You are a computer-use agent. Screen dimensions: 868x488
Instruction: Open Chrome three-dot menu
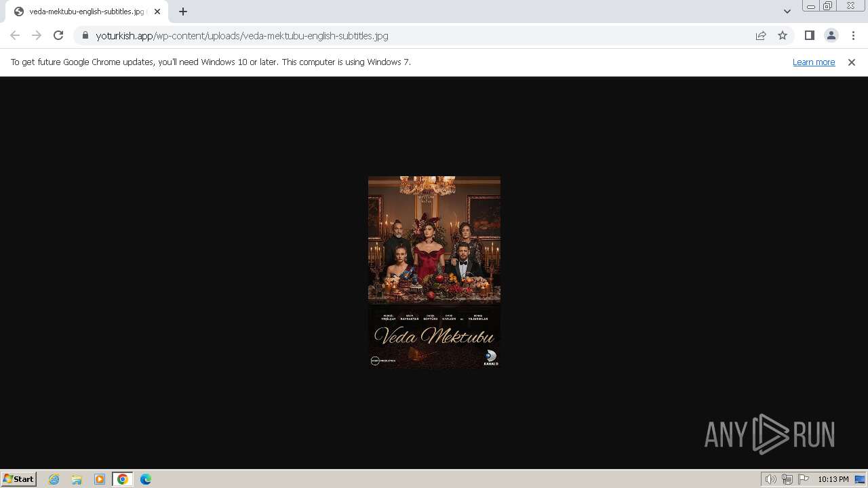tap(853, 35)
